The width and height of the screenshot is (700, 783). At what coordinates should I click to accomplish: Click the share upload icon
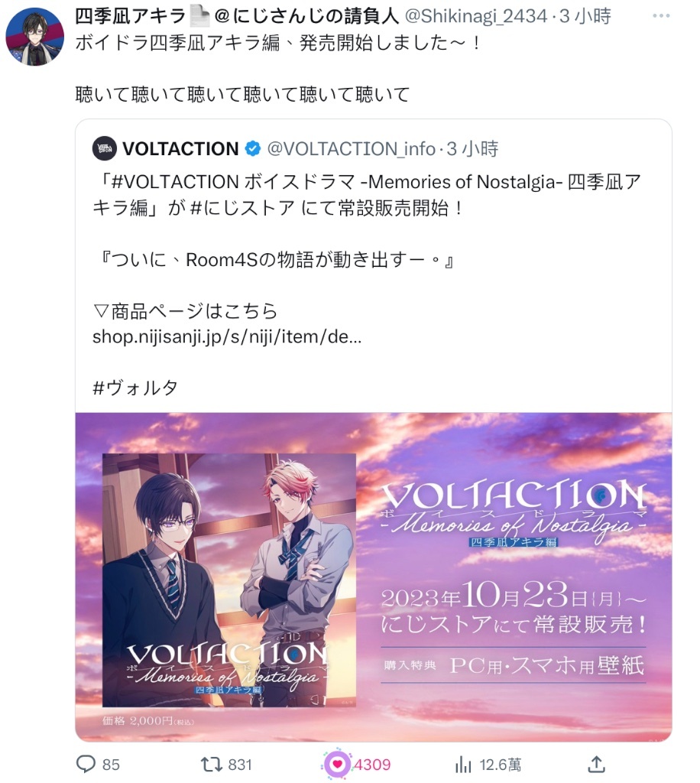597,764
